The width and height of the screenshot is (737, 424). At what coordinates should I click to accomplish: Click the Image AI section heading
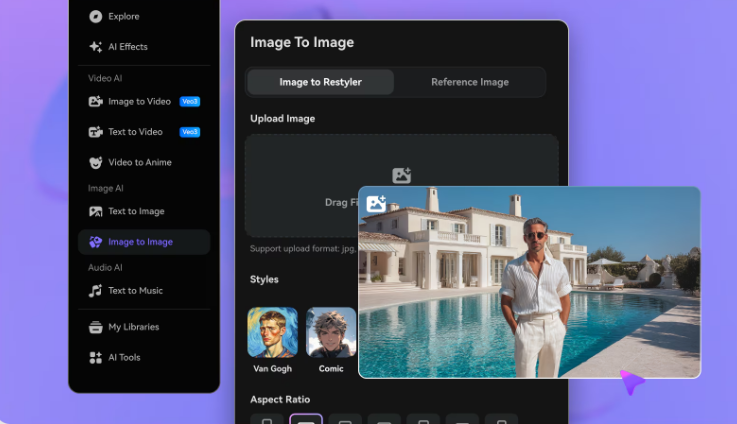(x=105, y=188)
